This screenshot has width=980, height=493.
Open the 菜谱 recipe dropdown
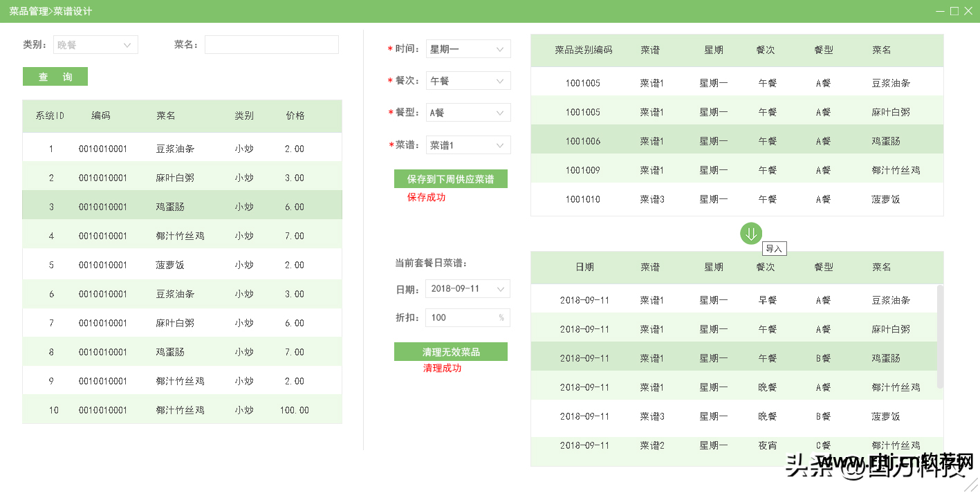pos(468,145)
